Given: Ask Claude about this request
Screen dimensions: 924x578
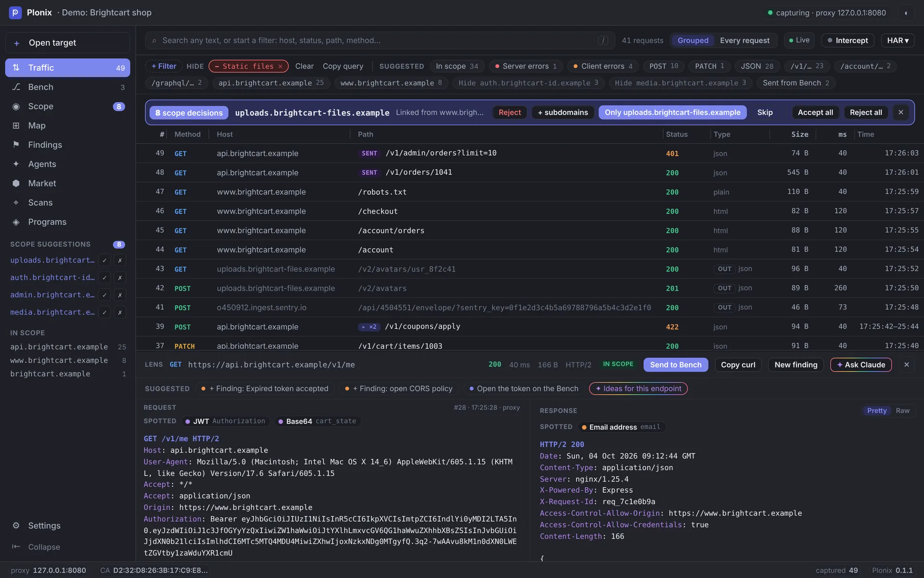Looking at the screenshot, I should click(x=860, y=365).
